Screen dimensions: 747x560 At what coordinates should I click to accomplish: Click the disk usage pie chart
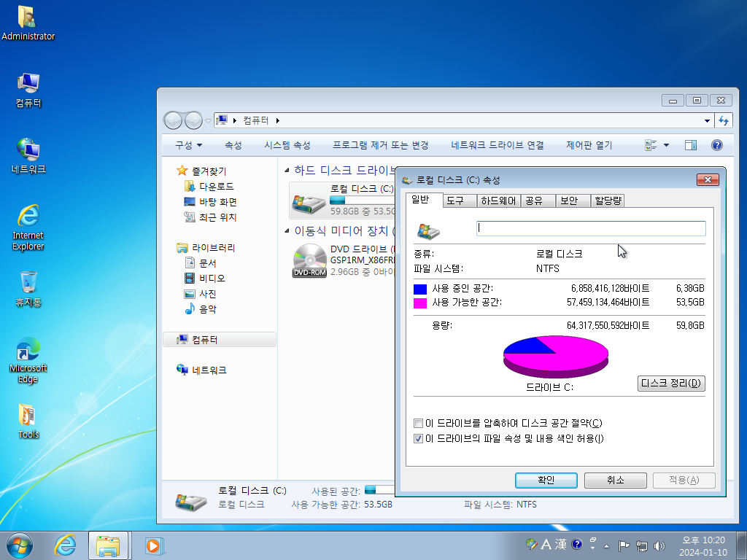click(555, 357)
